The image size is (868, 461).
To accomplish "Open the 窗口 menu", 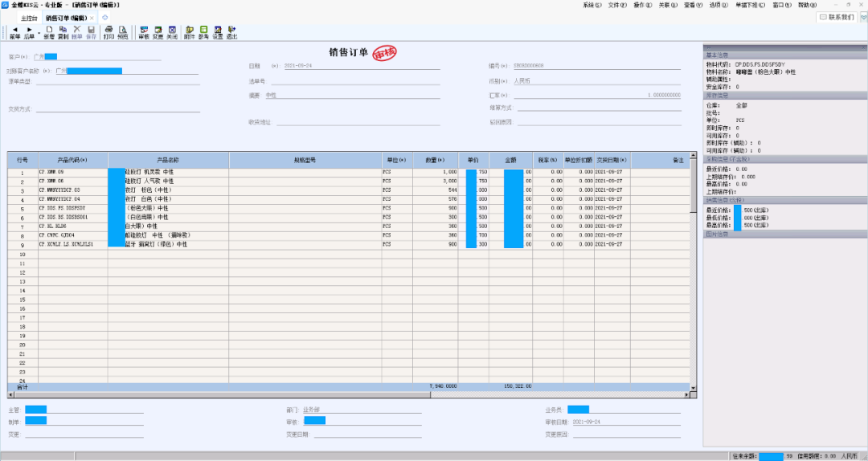I will (782, 5).
